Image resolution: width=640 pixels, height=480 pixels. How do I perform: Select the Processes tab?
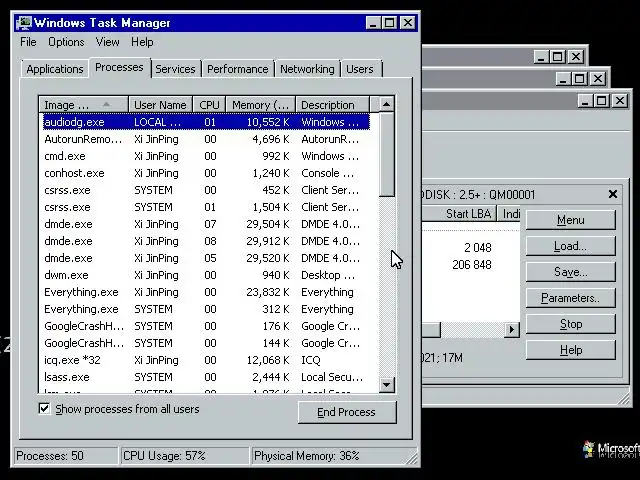coord(119,67)
